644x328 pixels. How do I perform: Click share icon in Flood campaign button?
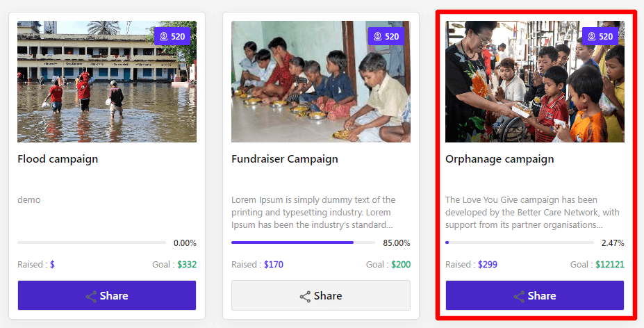91,297
